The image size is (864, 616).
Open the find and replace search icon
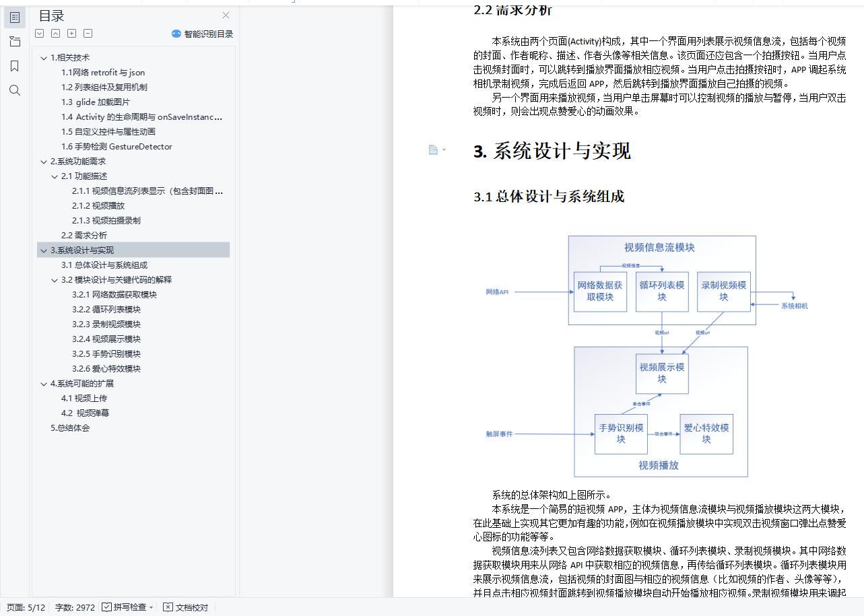tap(15, 90)
